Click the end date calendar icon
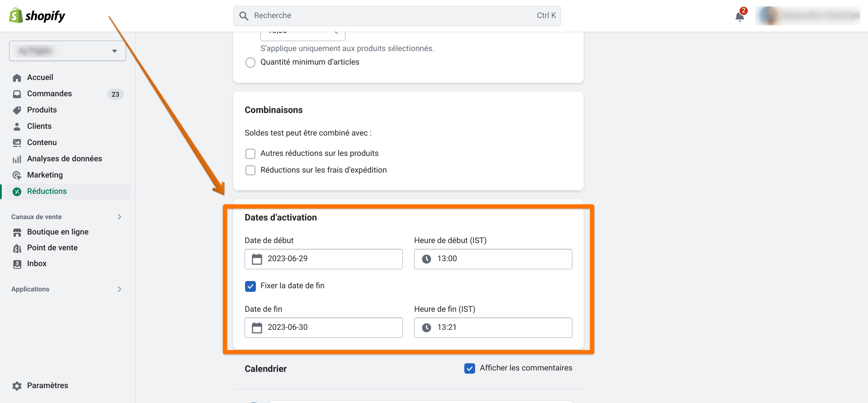Screen dimensions: 868x403 [x=257, y=328]
